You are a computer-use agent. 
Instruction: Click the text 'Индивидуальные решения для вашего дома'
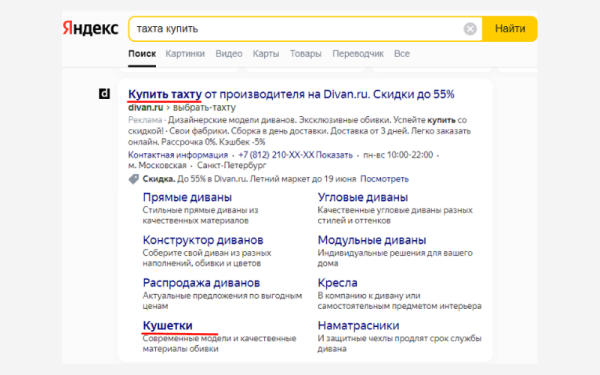pyautogui.click(x=395, y=258)
